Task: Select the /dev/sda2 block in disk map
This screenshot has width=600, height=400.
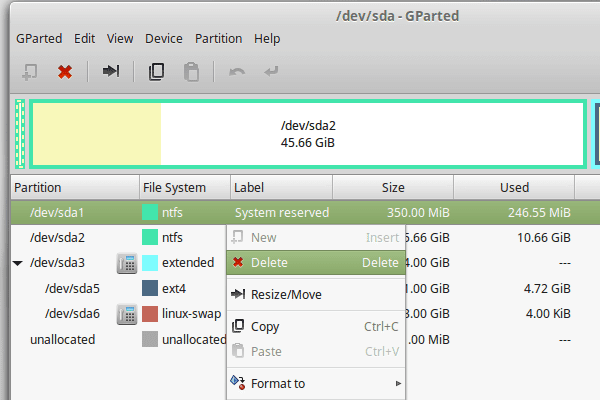Action: coord(308,134)
